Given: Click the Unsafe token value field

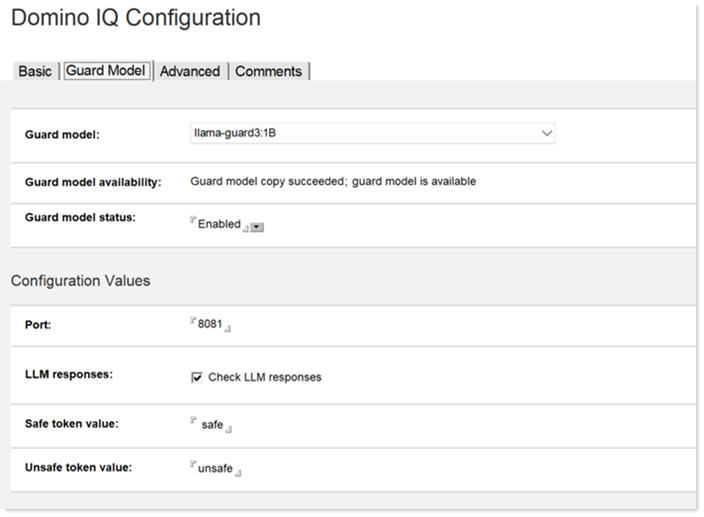Looking at the screenshot, I should pos(215,468).
